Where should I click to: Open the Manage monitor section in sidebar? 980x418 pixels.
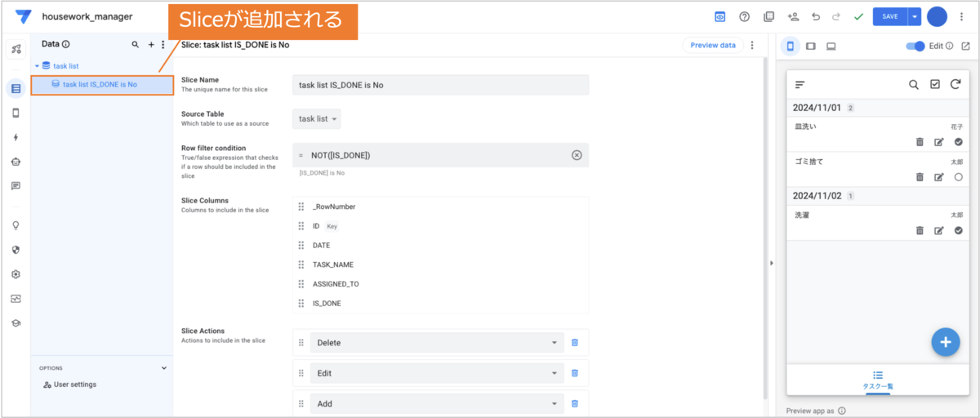click(x=16, y=299)
